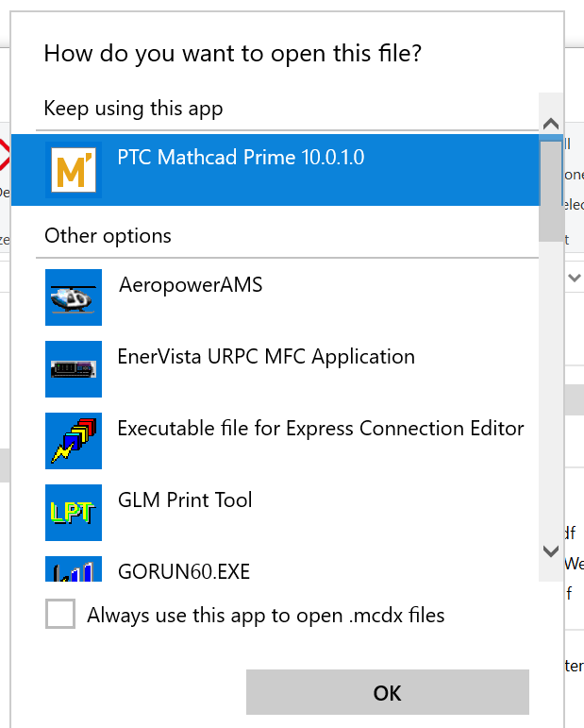Expand the chevron behind the dialog's right edge
The height and width of the screenshot is (728, 584).
pos(575,278)
